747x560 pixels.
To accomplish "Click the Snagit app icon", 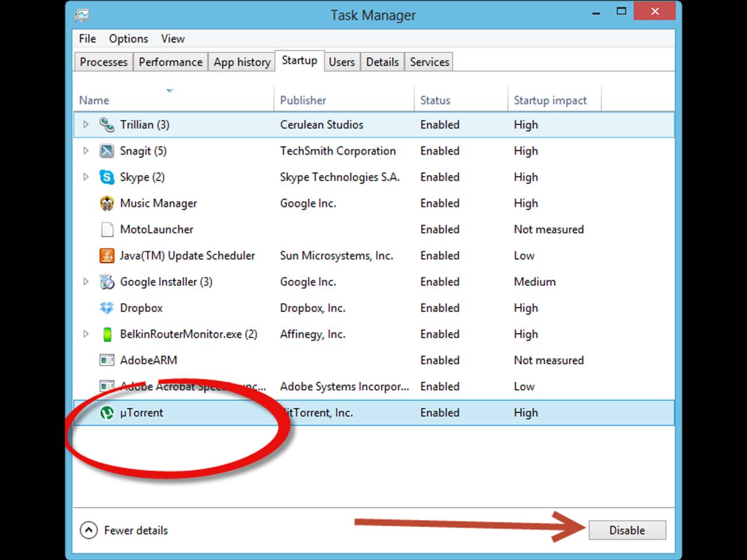I will pos(107,151).
